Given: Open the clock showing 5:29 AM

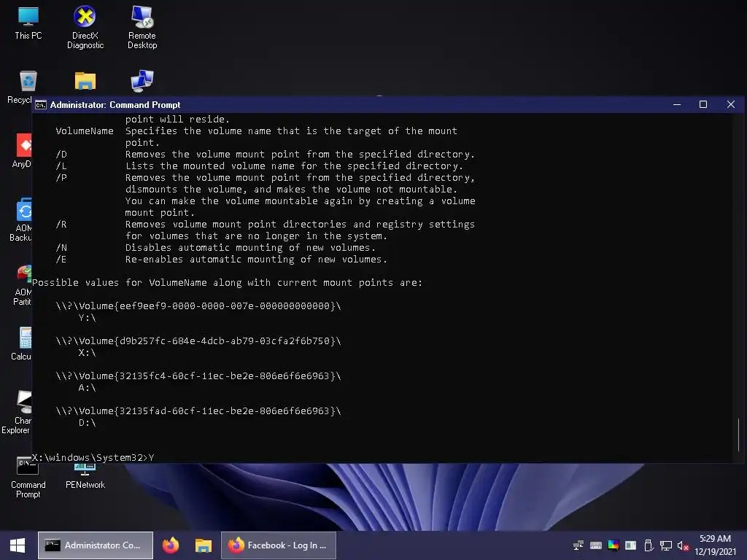Looking at the screenshot, I should point(715,545).
